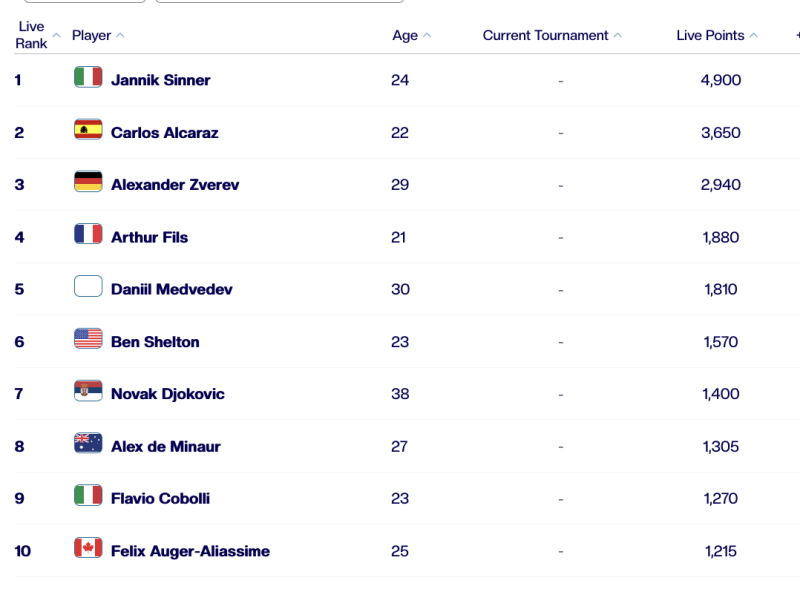The image size is (800, 589).
Task: Click the US flag beside Ben Shelton
Action: pyautogui.click(x=88, y=339)
